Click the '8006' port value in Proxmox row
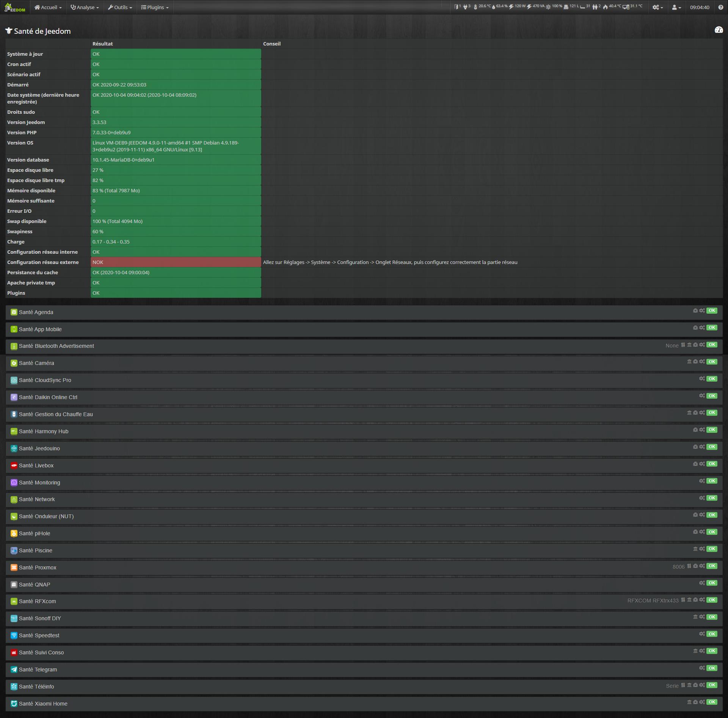The width and height of the screenshot is (728, 718). coord(678,567)
